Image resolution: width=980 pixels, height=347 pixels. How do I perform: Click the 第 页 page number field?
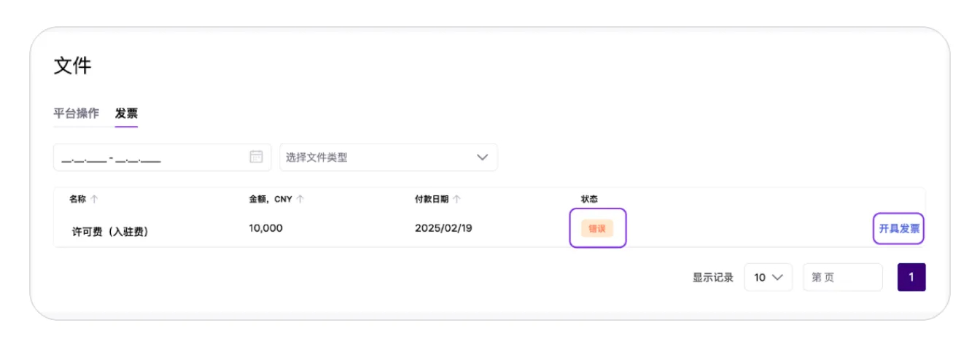[x=842, y=277]
